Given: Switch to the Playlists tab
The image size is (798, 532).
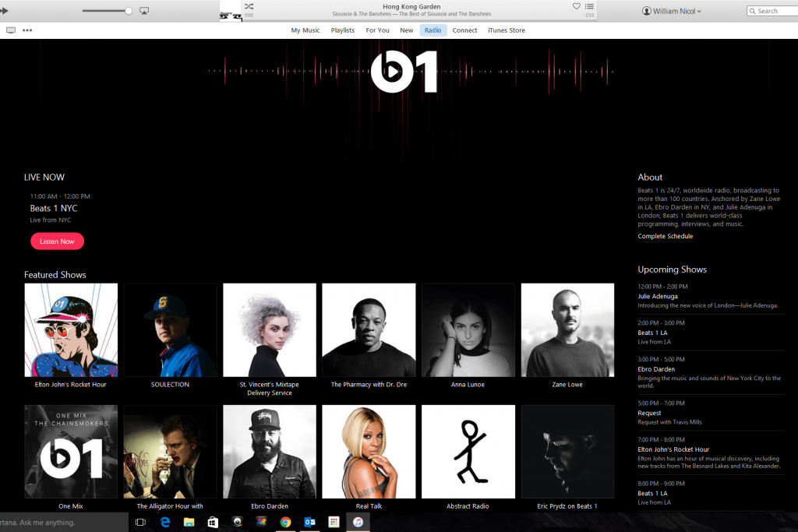Looking at the screenshot, I should coord(343,30).
